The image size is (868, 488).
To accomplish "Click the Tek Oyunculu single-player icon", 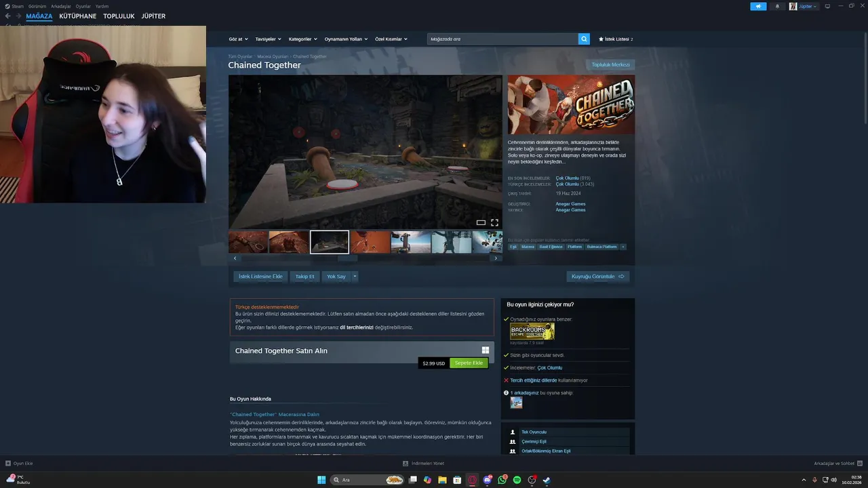I will click(513, 432).
